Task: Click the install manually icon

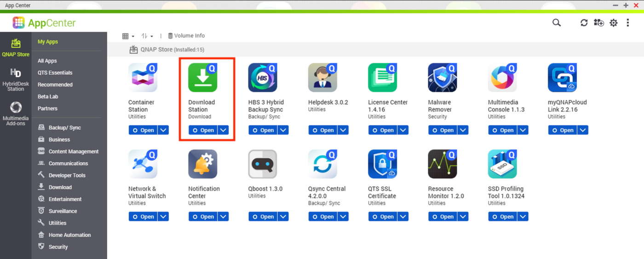Action: coord(599,23)
